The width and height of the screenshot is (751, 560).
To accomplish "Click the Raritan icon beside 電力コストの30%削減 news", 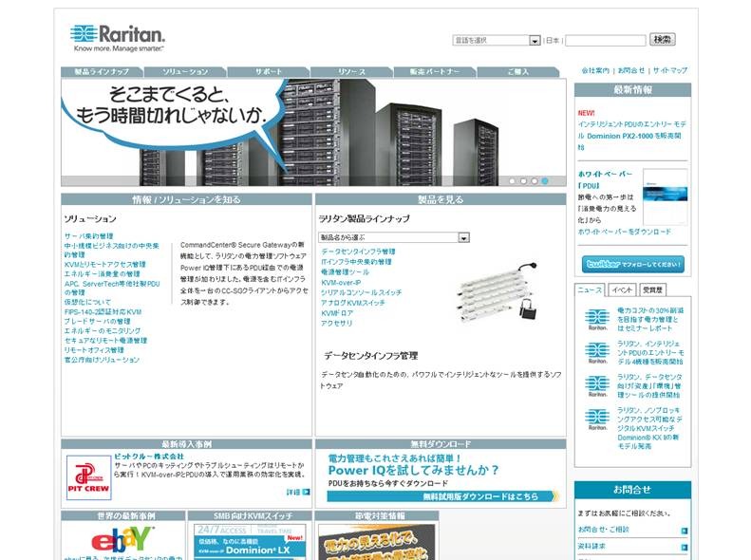I will (597, 320).
